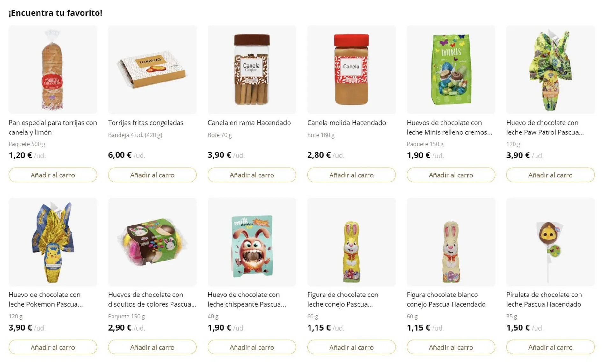The image size is (612, 364).
Task: Open the torrijas bread product image
Action: pyautogui.click(x=53, y=70)
